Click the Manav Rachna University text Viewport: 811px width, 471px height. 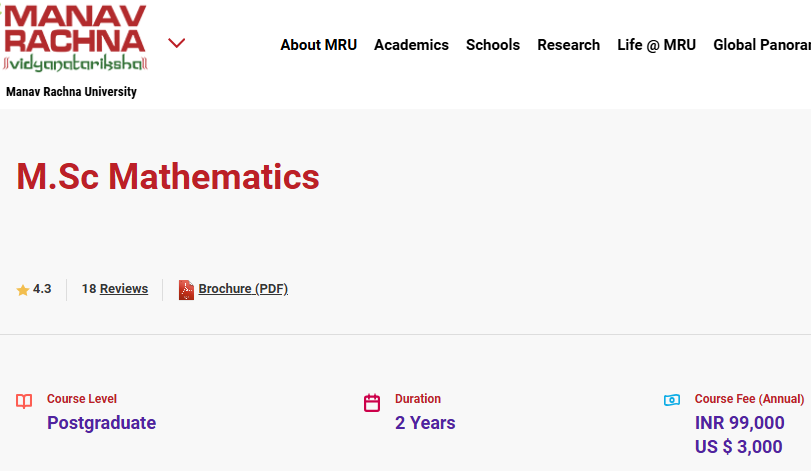point(71,92)
